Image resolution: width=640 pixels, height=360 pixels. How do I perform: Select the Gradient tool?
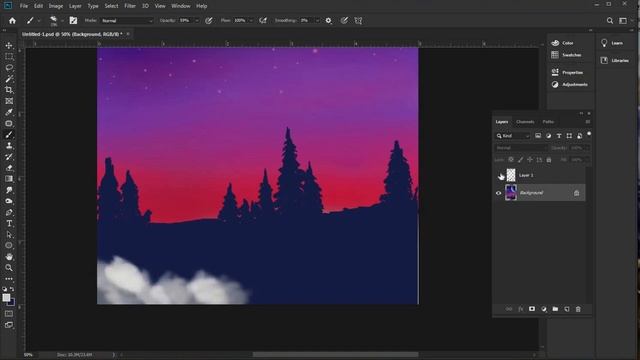click(x=9, y=179)
